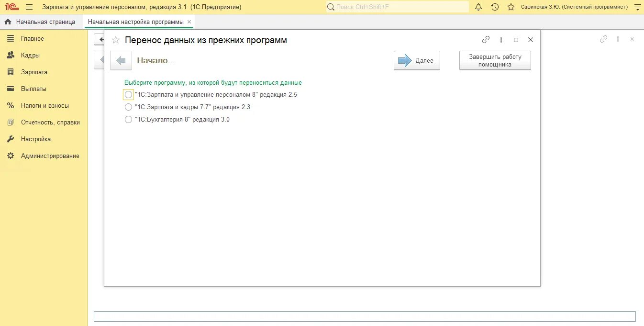Click the blue arrow on Далее
Image resolution: width=644 pixels, height=326 pixels.
(405, 60)
